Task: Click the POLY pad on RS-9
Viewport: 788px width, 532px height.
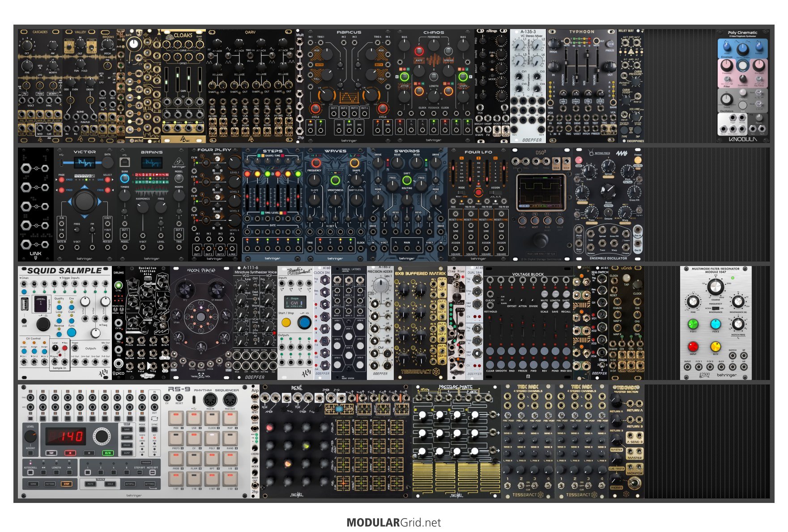Action: tap(212, 439)
